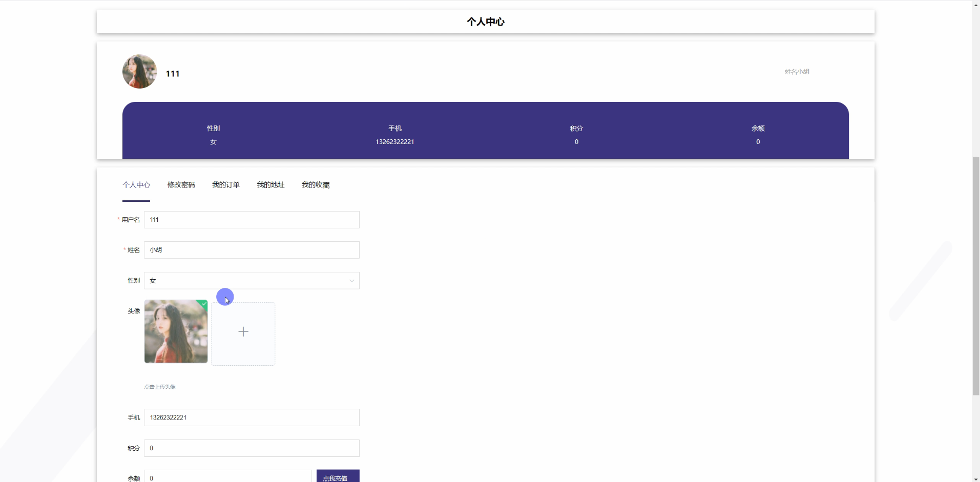Open the 我的收藏 tab
This screenshot has height=482, width=980.
(x=316, y=185)
